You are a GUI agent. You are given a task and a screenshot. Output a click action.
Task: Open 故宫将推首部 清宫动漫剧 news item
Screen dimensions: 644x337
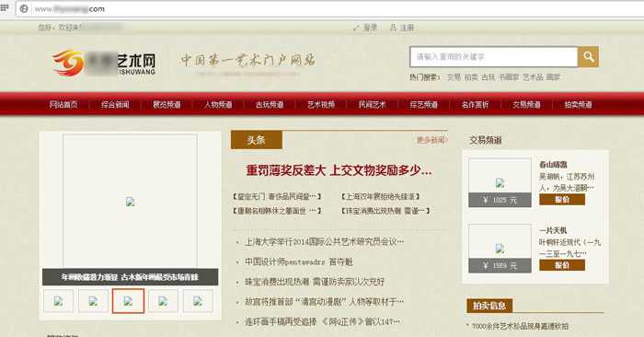pos(324,302)
